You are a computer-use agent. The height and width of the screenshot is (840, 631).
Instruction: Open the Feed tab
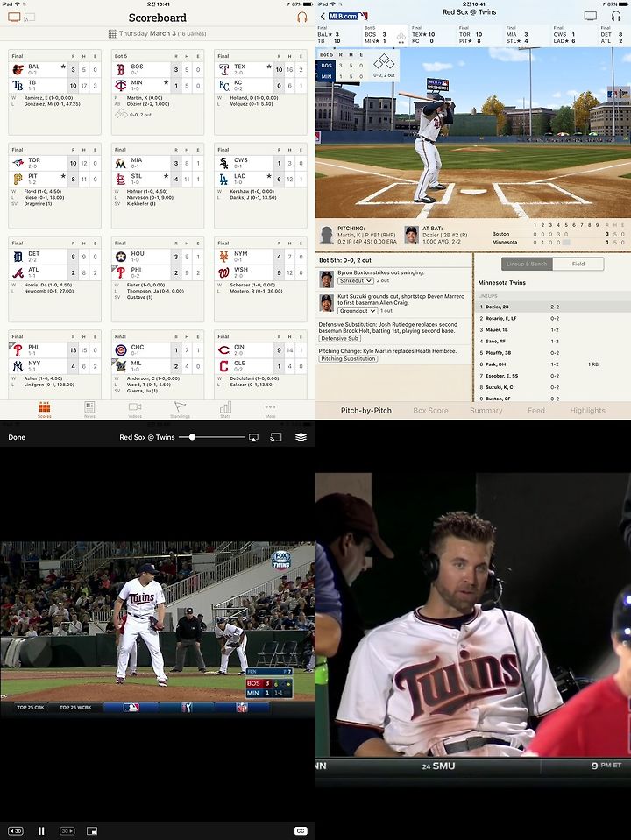(536, 410)
